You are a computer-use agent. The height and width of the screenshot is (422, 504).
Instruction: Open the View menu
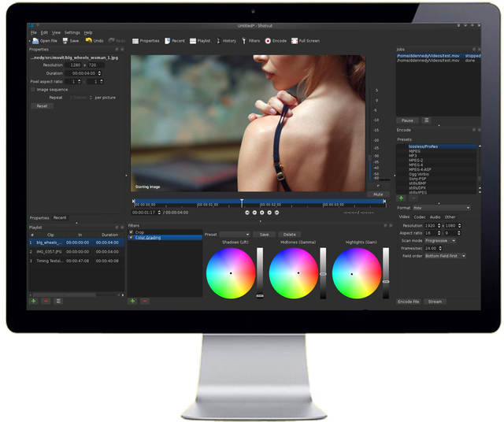tap(56, 32)
